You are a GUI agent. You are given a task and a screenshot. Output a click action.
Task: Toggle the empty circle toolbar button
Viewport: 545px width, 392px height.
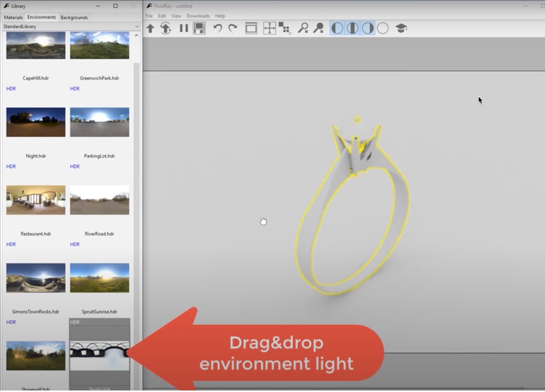383,29
